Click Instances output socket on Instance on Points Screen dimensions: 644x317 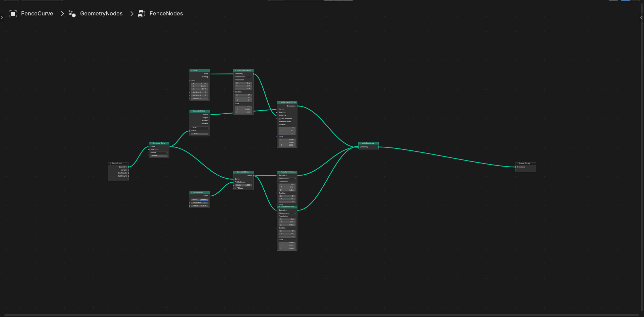coord(297,106)
